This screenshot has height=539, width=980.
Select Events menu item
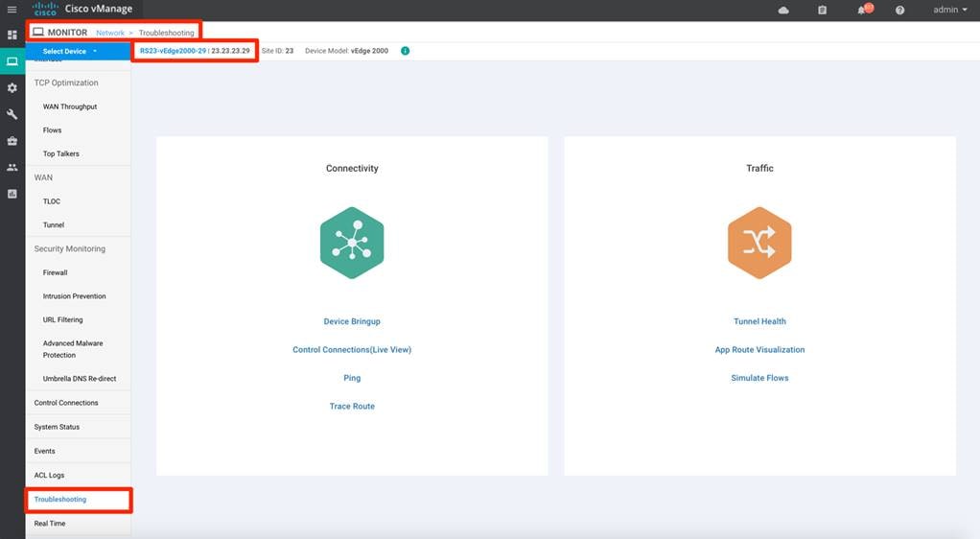point(44,451)
